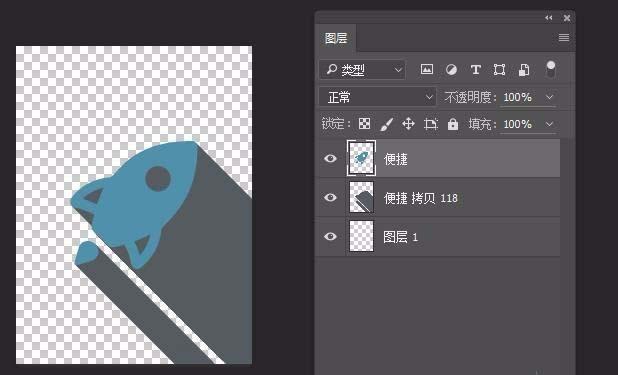Lock image pixels brush icon
618x375 pixels.
click(x=387, y=124)
